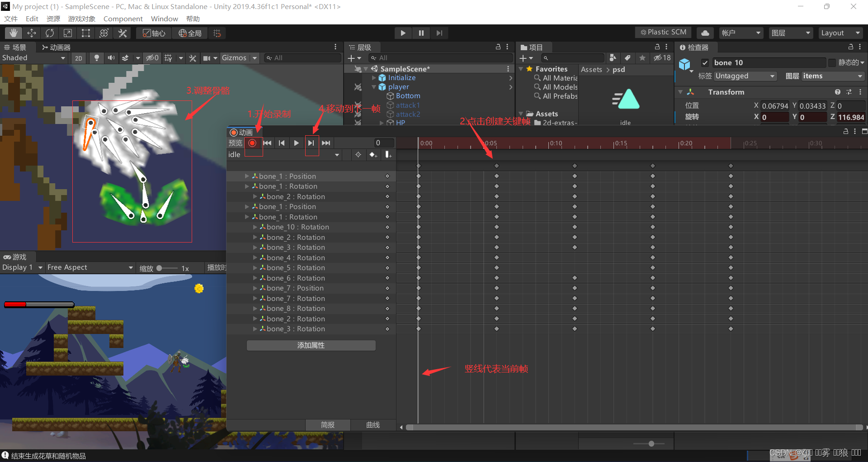Screen dimensions: 868x462
Task: Toggle the pivot 轴心 handle mode
Action: [154, 33]
